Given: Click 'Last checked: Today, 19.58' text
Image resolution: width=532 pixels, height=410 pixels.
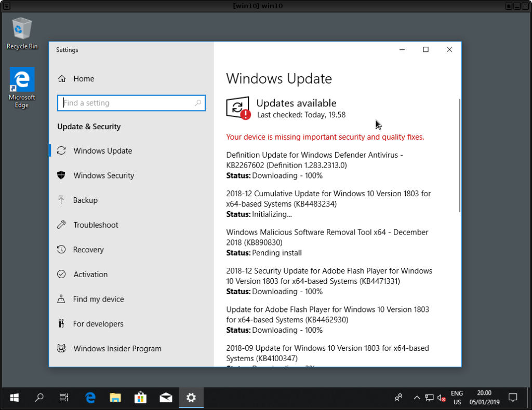Looking at the screenshot, I should point(301,115).
